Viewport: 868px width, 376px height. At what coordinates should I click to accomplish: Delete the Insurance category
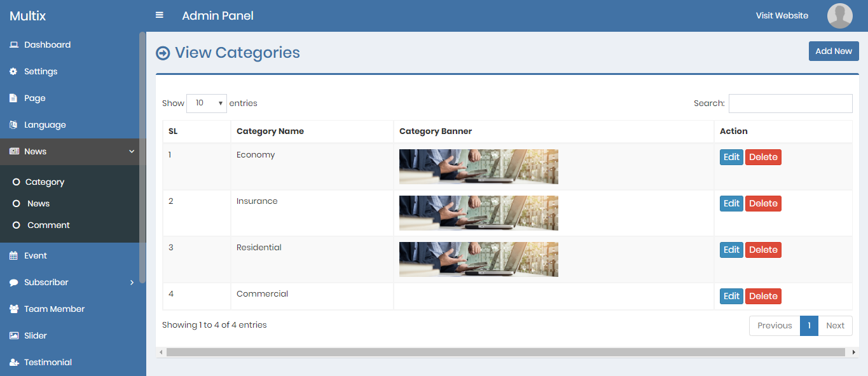point(762,204)
